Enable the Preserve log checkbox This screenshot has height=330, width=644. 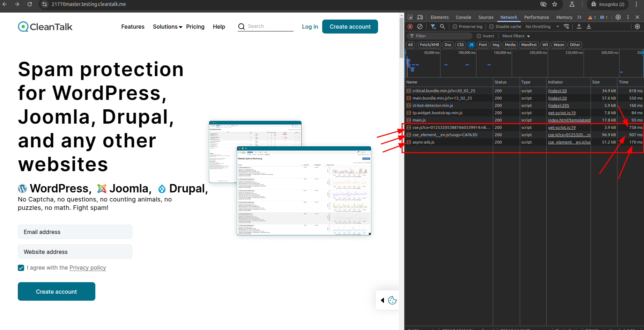click(455, 27)
